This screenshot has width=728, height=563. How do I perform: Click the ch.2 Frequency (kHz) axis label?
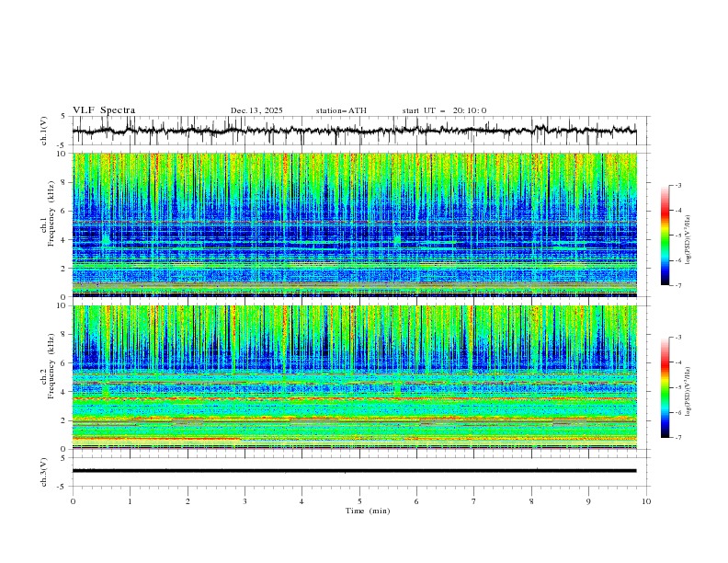[x=51, y=366]
